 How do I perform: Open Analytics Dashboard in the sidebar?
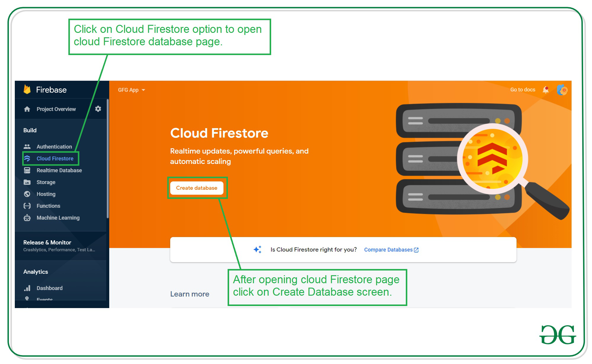click(49, 288)
